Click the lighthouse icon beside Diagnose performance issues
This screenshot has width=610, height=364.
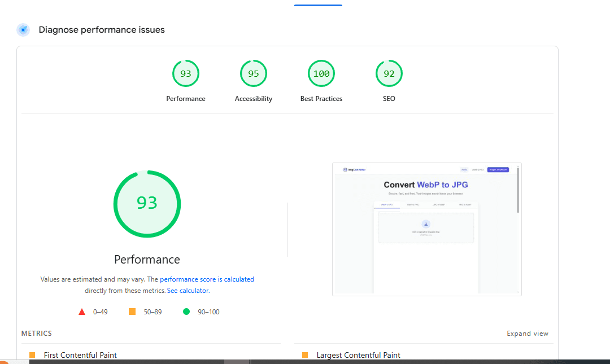pos(23,29)
